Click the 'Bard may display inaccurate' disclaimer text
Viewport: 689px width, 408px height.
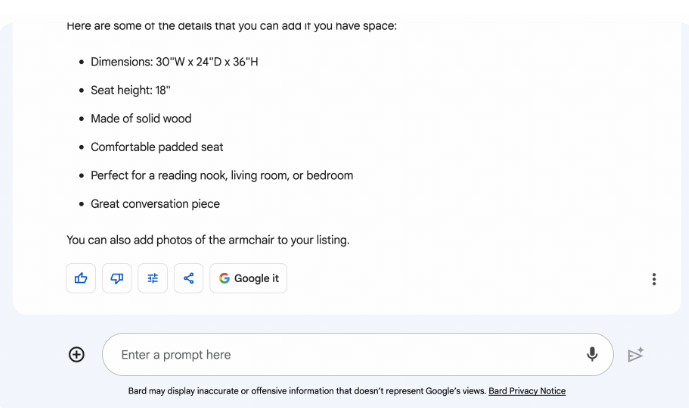[x=306, y=391]
